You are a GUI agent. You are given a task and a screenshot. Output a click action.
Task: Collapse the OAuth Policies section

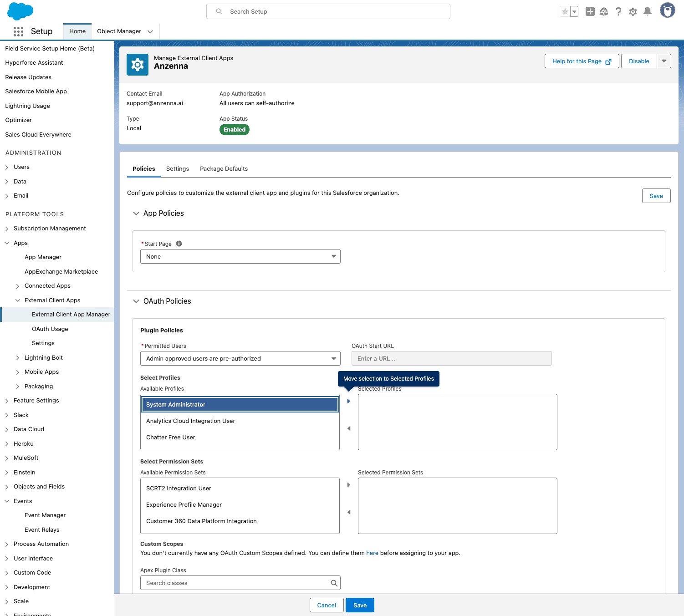click(136, 301)
